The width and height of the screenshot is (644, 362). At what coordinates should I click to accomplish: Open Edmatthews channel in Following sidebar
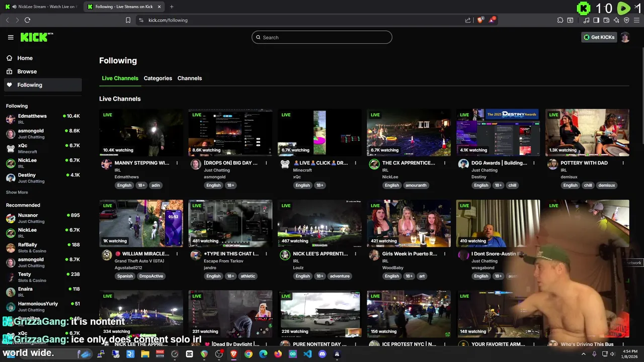(x=43, y=119)
